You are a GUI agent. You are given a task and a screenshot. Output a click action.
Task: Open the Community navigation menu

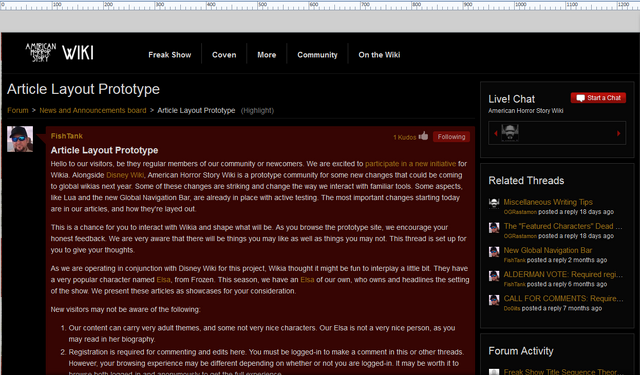click(x=317, y=55)
